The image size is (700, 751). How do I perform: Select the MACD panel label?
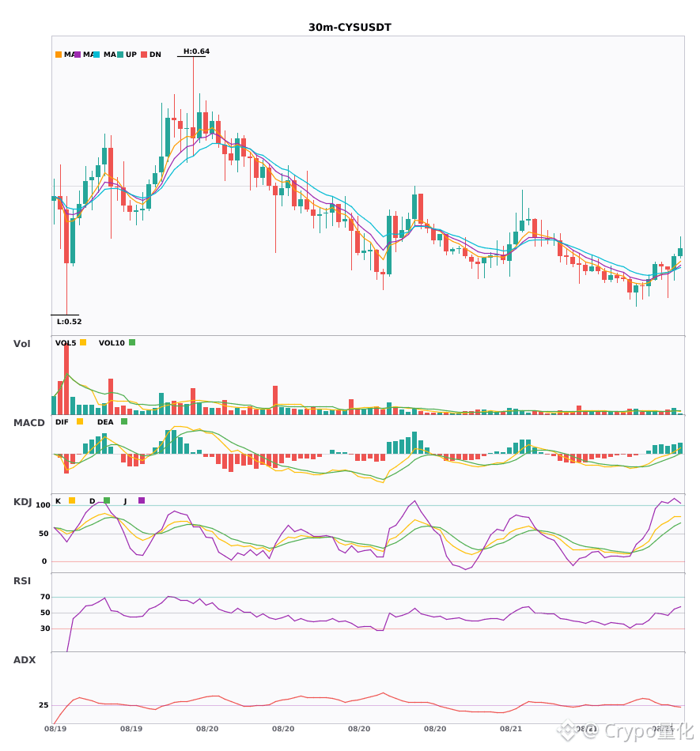(28, 423)
